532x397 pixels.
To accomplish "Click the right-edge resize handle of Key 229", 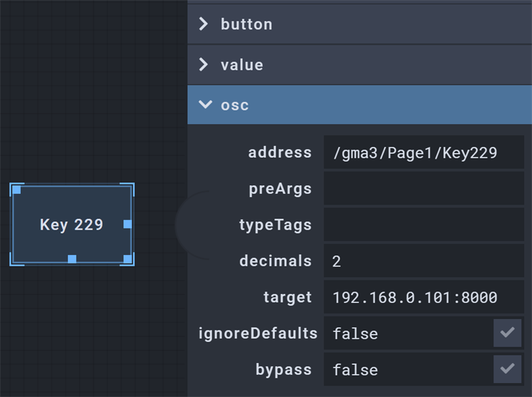I will (x=127, y=224).
